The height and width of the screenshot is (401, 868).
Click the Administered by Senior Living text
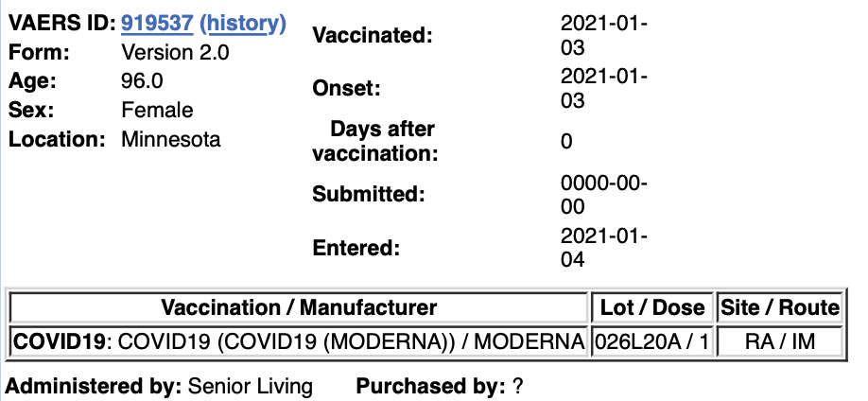(159, 386)
